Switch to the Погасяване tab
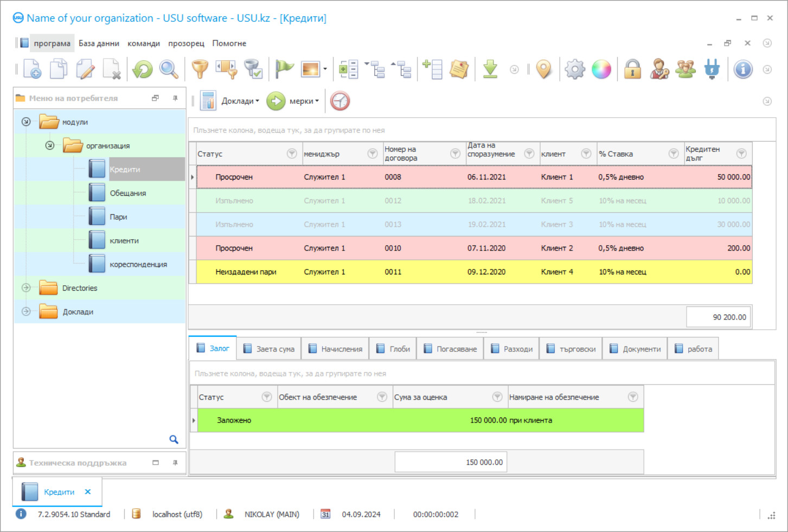This screenshot has height=532, width=788. (x=450, y=349)
